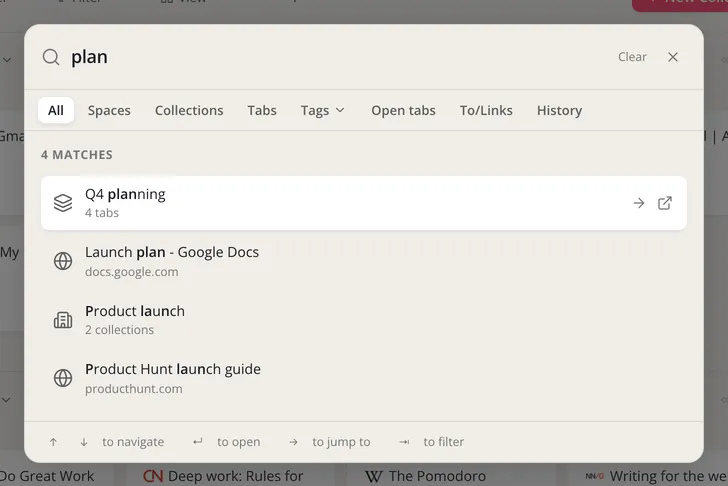728x486 pixels.
Task: Click the '2 collections' subtitle
Action: pyautogui.click(x=119, y=330)
